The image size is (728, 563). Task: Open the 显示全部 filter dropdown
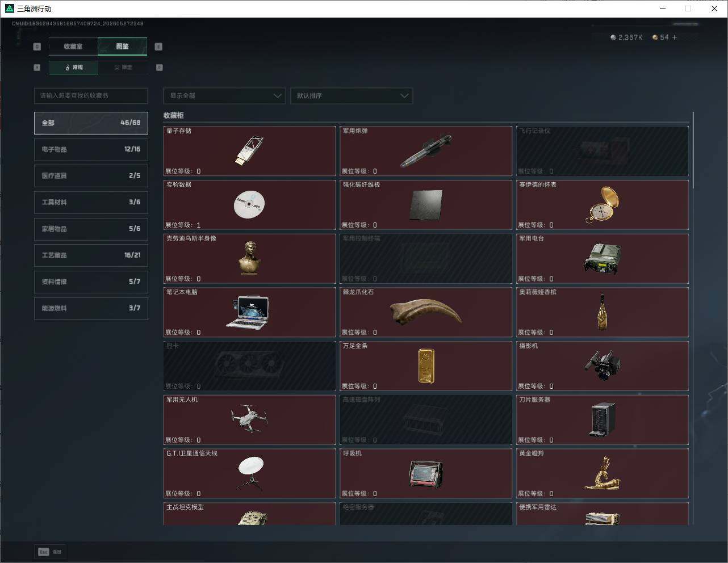pyautogui.click(x=224, y=95)
